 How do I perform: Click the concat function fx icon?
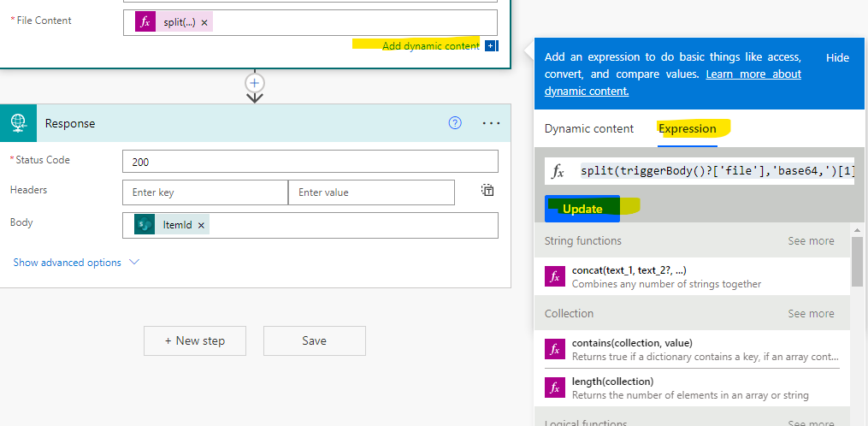click(555, 276)
